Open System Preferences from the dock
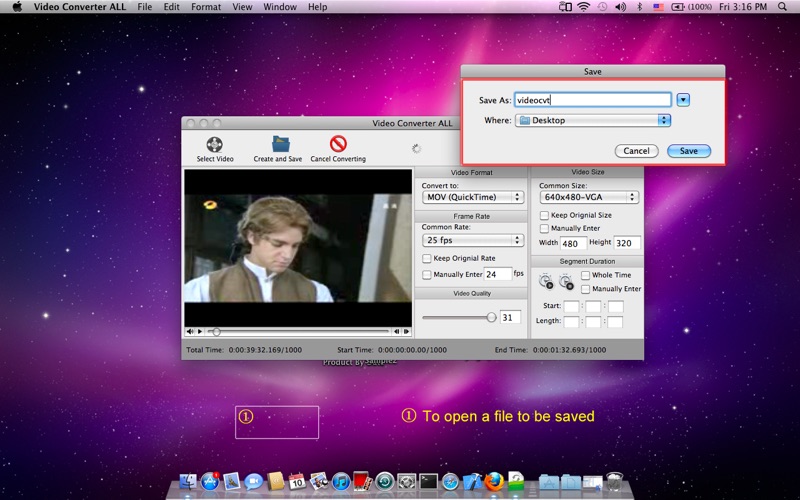This screenshot has height=500, width=800. (407, 481)
